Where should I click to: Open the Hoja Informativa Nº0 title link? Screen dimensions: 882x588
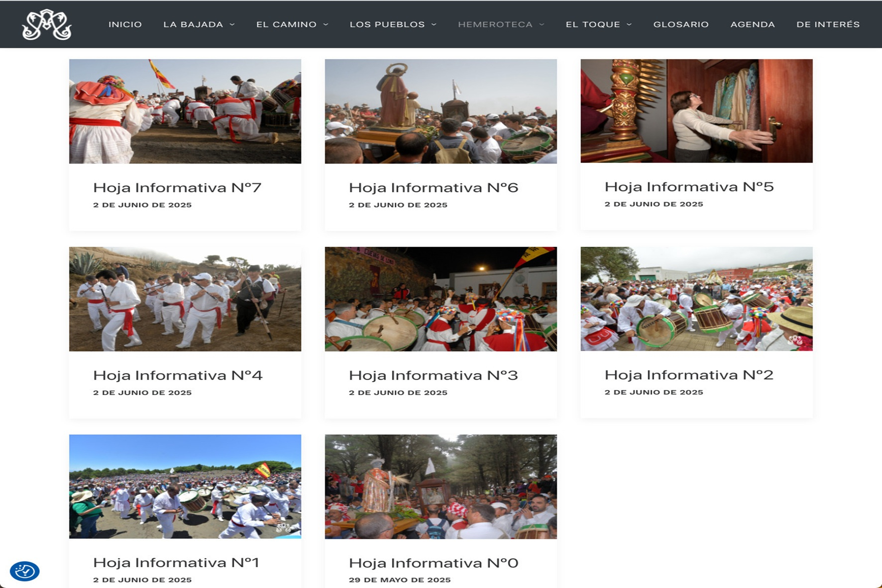click(433, 563)
